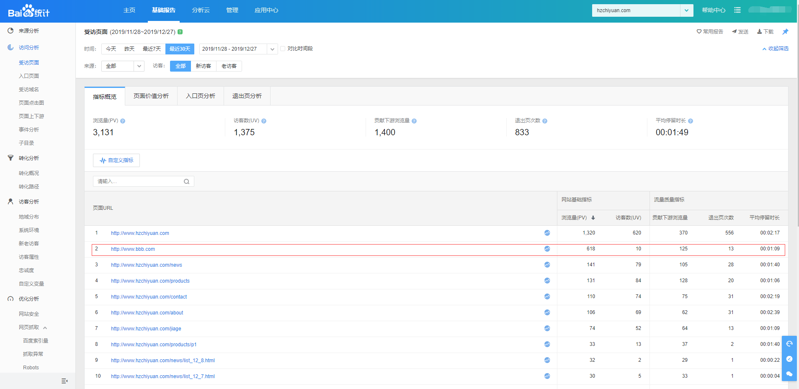Click the blue icon on the /news row
This screenshot has width=799, height=389.
(x=547, y=265)
